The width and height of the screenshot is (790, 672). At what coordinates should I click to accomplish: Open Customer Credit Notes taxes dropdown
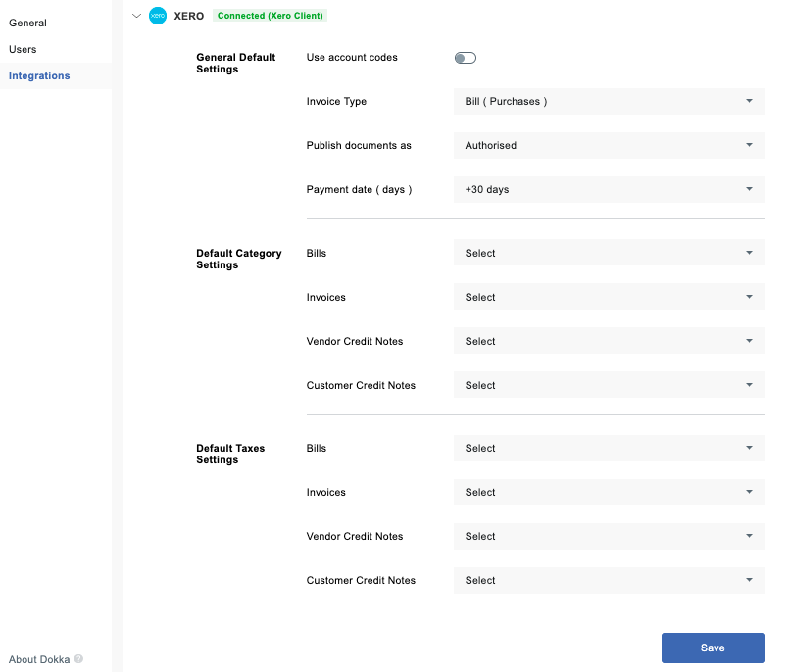608,580
